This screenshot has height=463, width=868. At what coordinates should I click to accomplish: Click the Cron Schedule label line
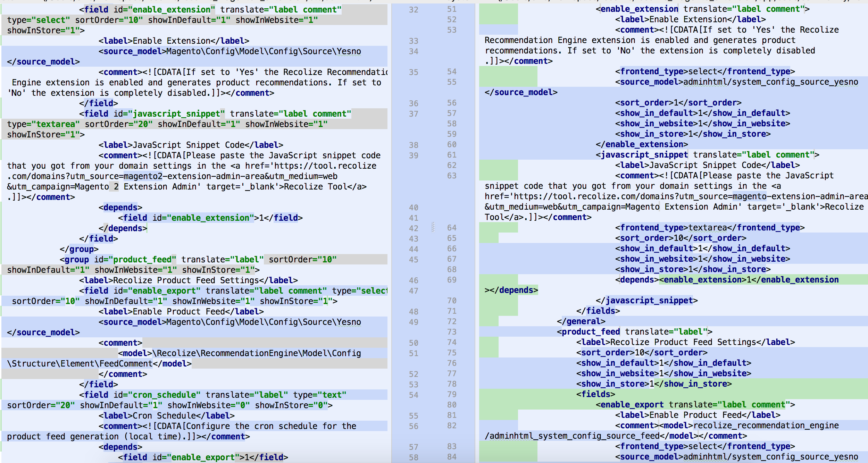(166, 416)
